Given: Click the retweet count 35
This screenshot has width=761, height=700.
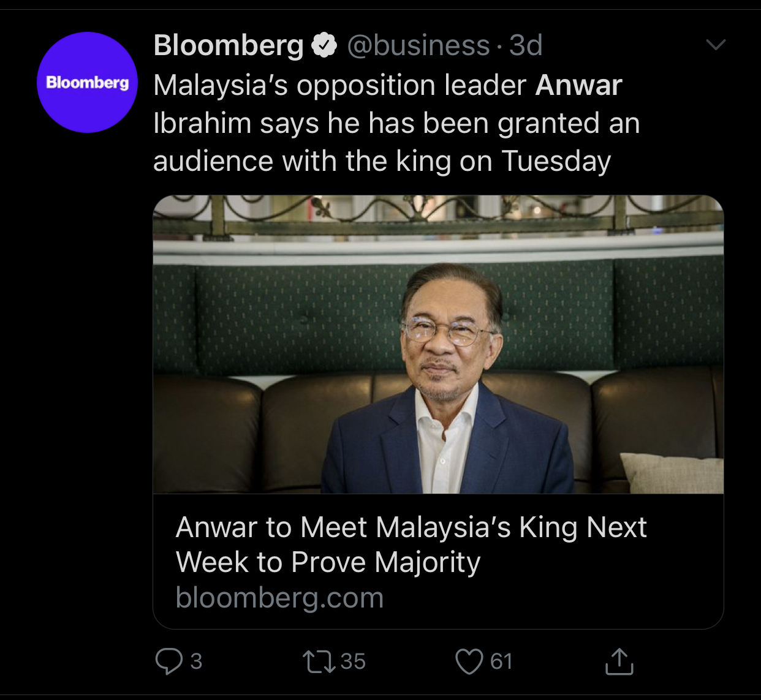Looking at the screenshot, I should click(353, 661).
